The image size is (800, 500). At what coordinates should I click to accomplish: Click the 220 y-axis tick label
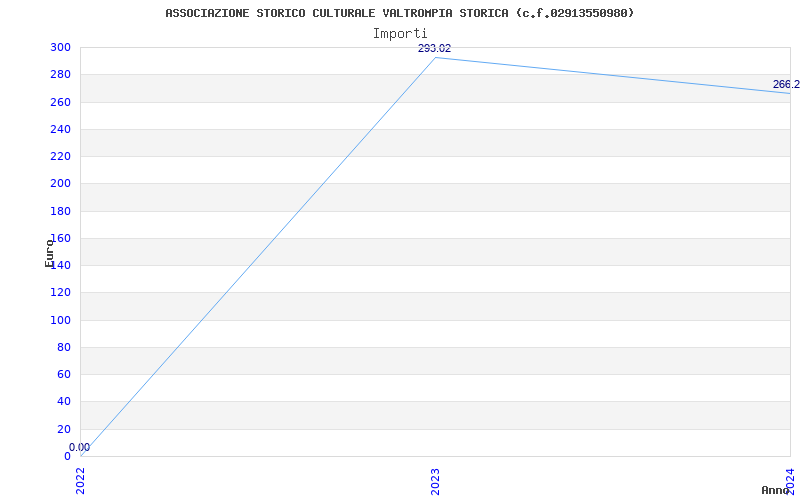(60, 156)
